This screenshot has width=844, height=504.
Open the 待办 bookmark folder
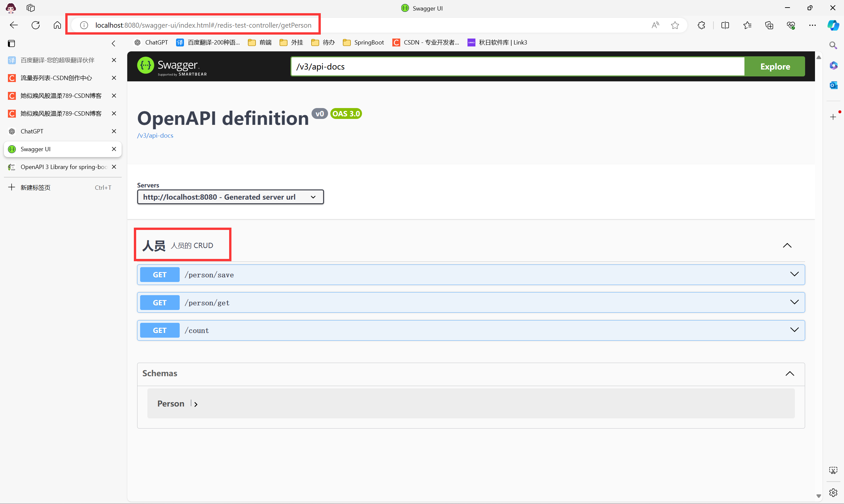pyautogui.click(x=323, y=42)
